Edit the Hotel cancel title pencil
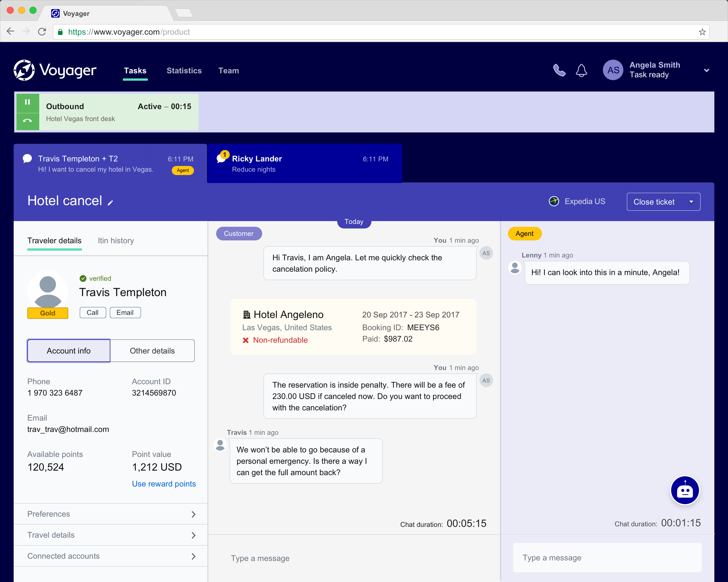Screen dimensions: 728x582 (110, 202)
